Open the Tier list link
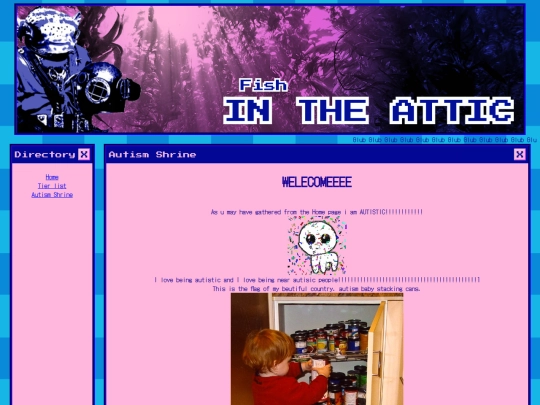Screen dimensions: 540x405 tap(52, 186)
